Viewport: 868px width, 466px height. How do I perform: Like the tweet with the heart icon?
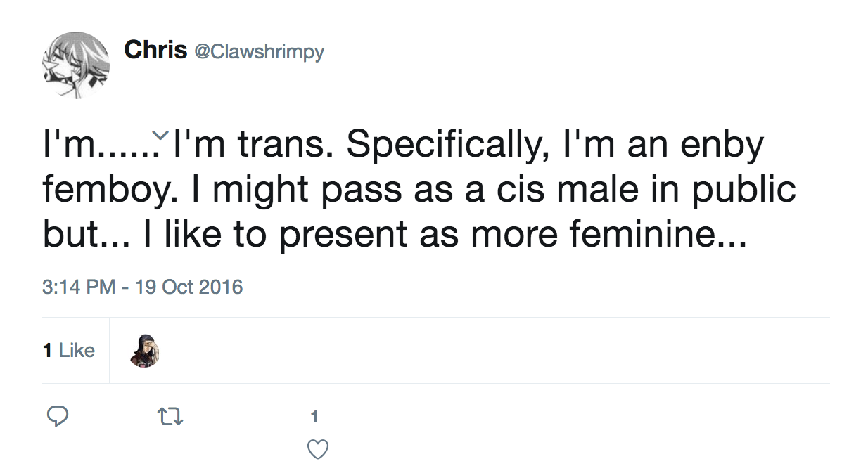319,448
